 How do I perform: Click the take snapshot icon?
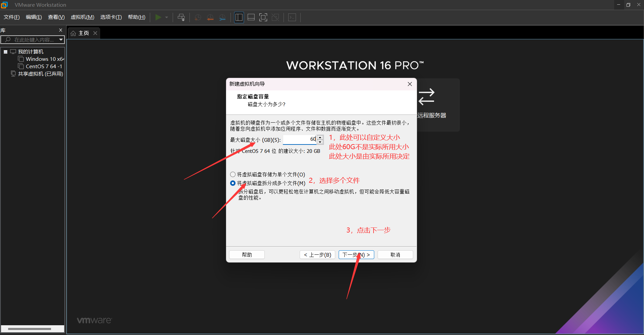[x=198, y=17]
